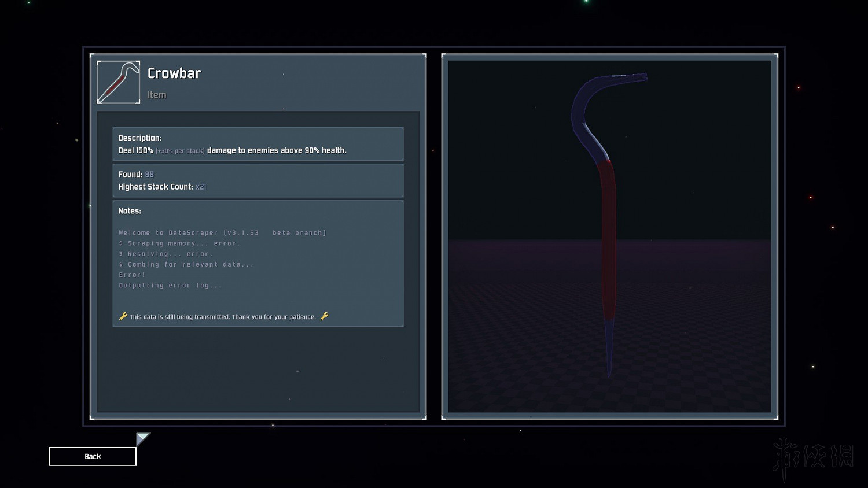The width and height of the screenshot is (868, 488).
Task: Click the watermark logo in bottom-right corner
Action: (813, 458)
